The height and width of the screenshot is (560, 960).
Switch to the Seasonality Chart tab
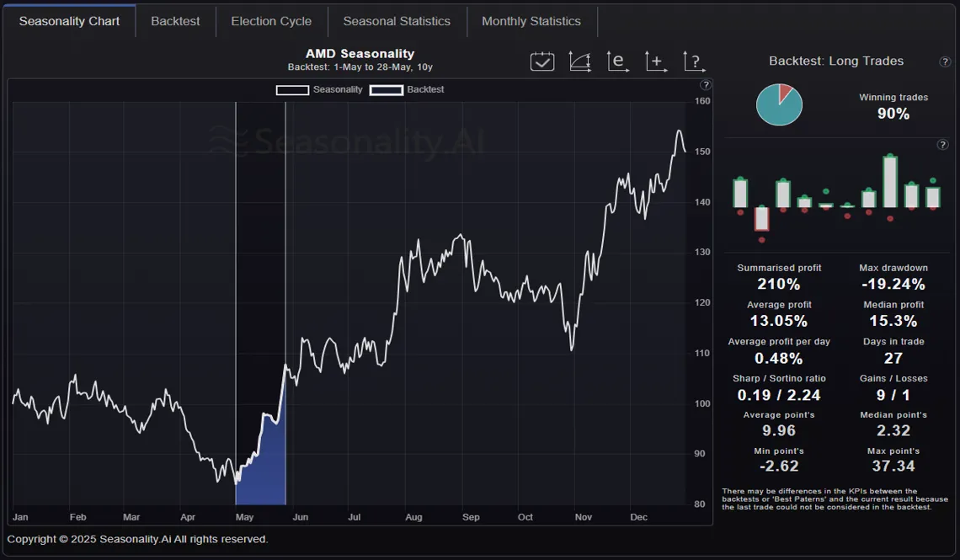69,21
